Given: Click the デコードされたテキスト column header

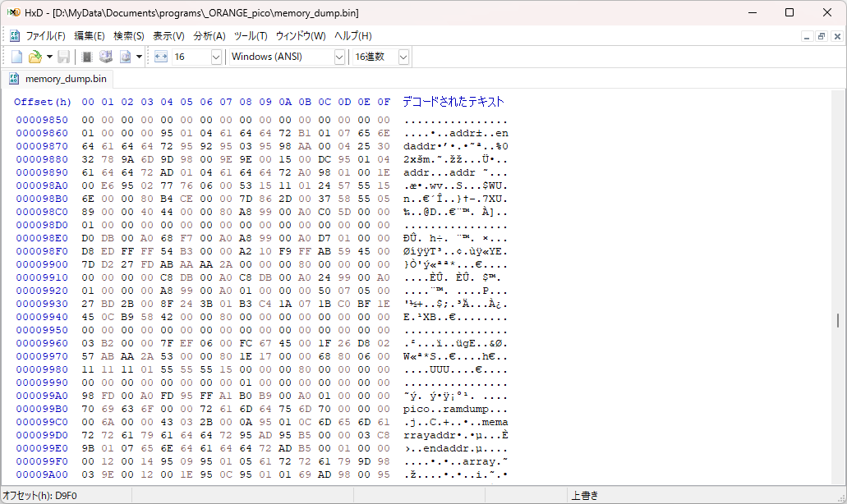Looking at the screenshot, I should 453,102.
